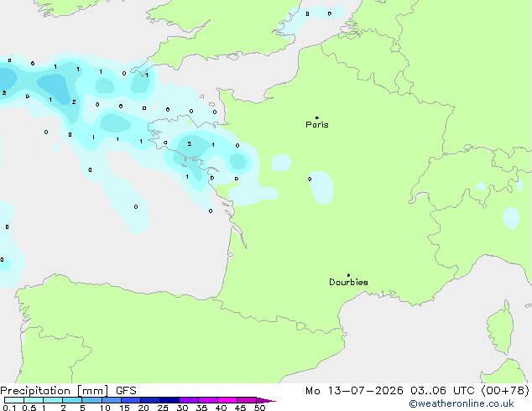Click the Paris location dot marker

point(317,117)
